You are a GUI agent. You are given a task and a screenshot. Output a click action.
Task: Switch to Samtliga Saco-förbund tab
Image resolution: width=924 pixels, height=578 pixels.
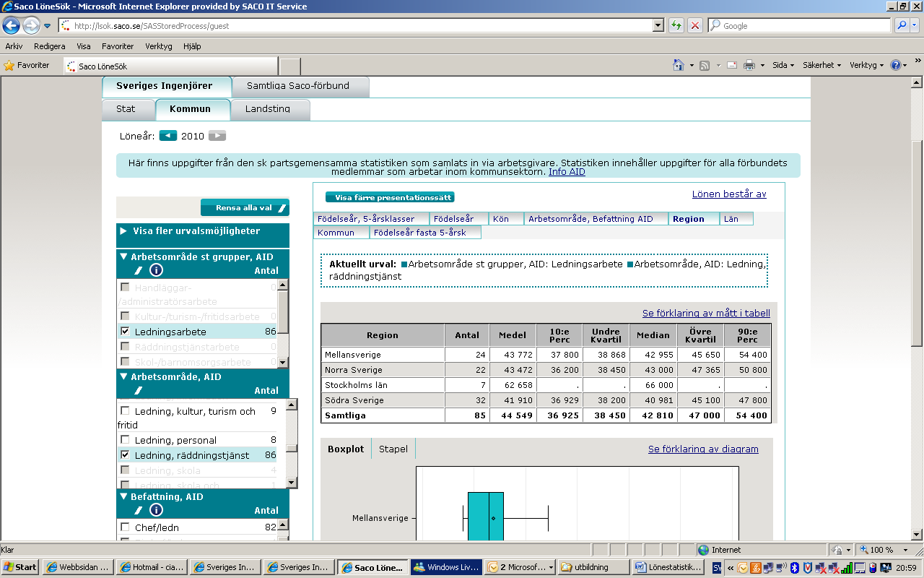pyautogui.click(x=298, y=86)
